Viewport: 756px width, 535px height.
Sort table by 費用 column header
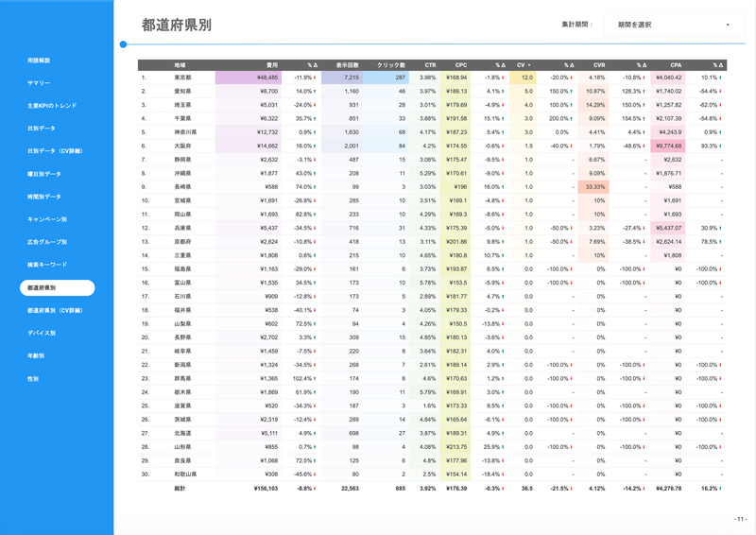[x=272, y=66]
